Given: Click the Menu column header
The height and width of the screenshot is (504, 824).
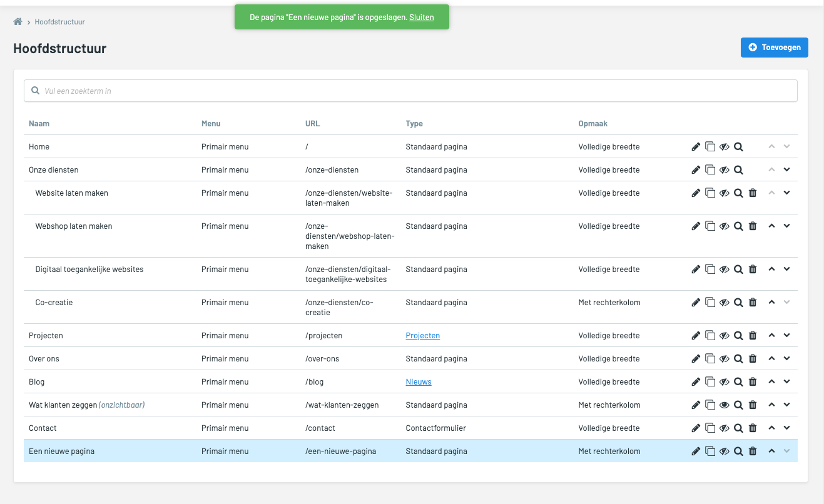Looking at the screenshot, I should (x=211, y=124).
